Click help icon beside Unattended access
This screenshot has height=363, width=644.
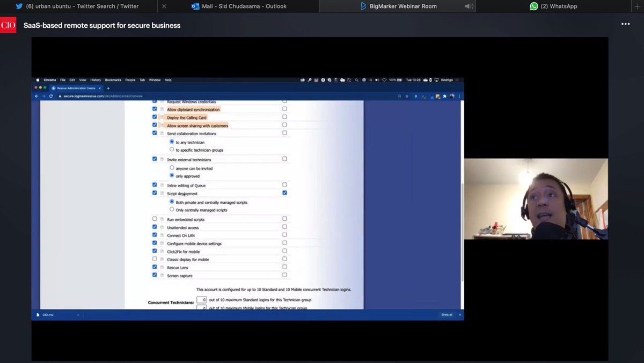click(162, 227)
